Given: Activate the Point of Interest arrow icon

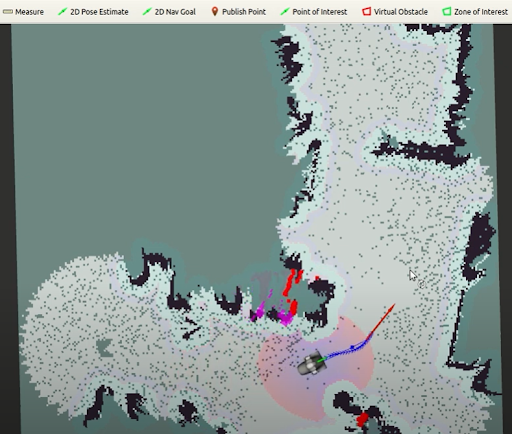Looking at the screenshot, I should [x=285, y=12].
